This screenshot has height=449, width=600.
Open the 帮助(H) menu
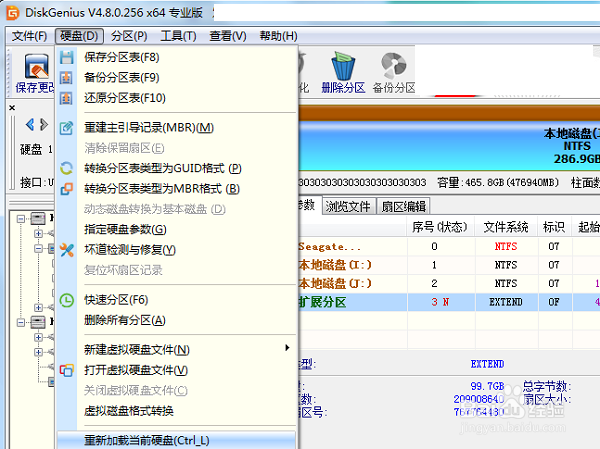(278, 36)
